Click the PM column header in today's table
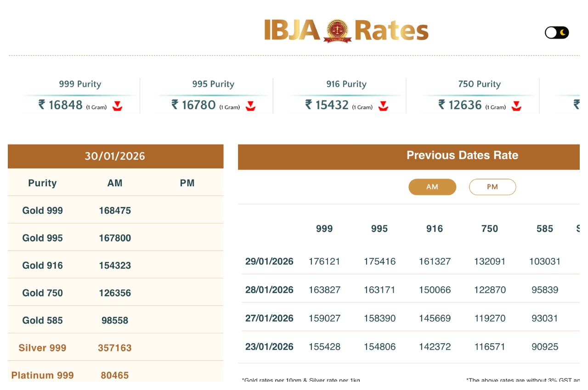Screen dimensions: 588x390 click(x=187, y=183)
